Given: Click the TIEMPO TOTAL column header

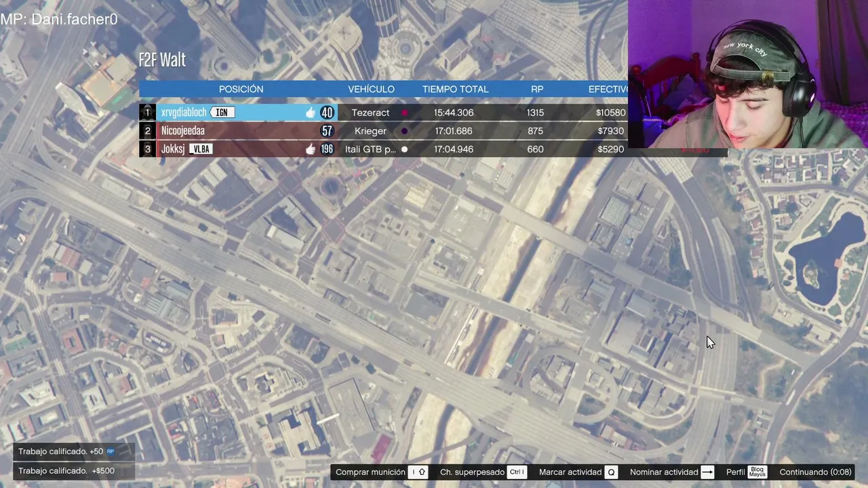Looking at the screenshot, I should pos(455,89).
